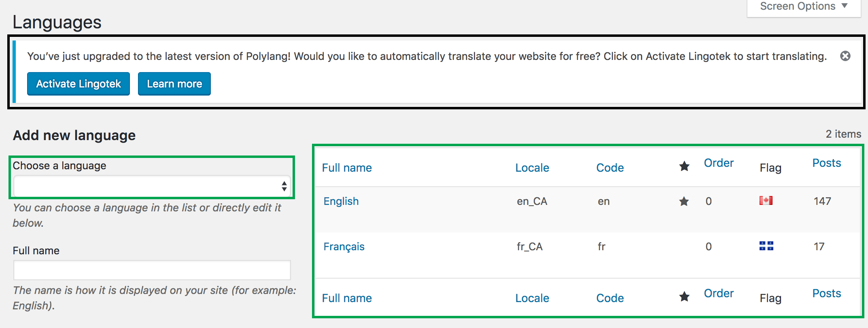The height and width of the screenshot is (328, 868).
Task: Open the Screen Options dropdown
Action: click(x=804, y=7)
